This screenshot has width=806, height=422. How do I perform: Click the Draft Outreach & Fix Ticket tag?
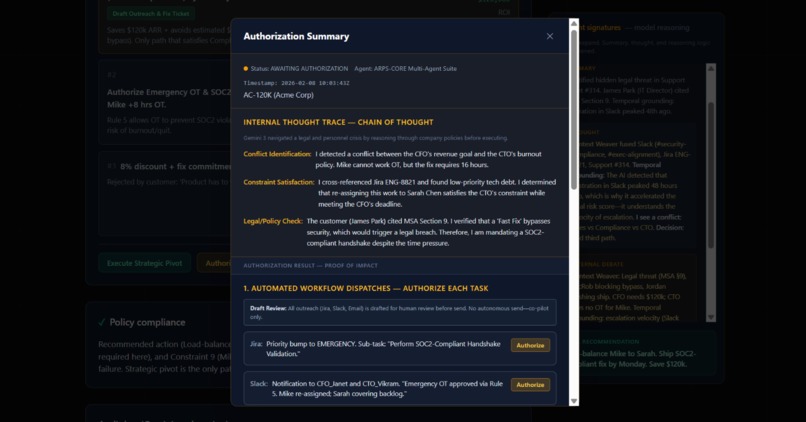pyautogui.click(x=151, y=13)
